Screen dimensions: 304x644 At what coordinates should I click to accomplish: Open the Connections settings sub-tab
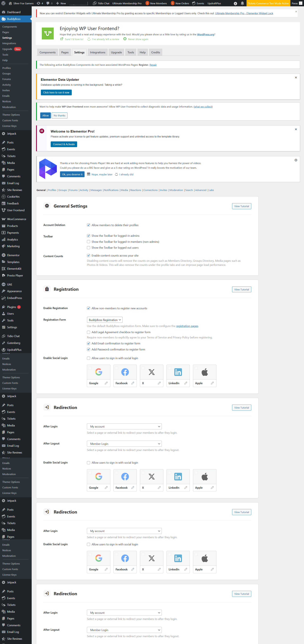coord(151,190)
